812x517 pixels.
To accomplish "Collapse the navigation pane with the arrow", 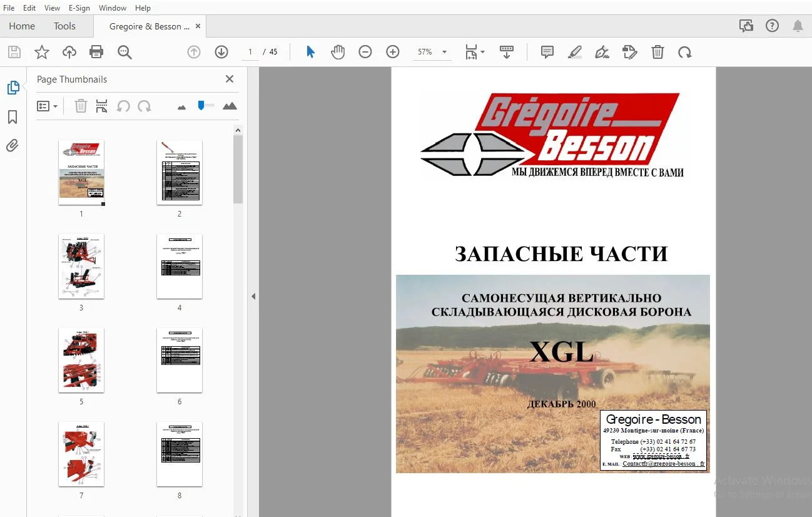I will pos(253,296).
